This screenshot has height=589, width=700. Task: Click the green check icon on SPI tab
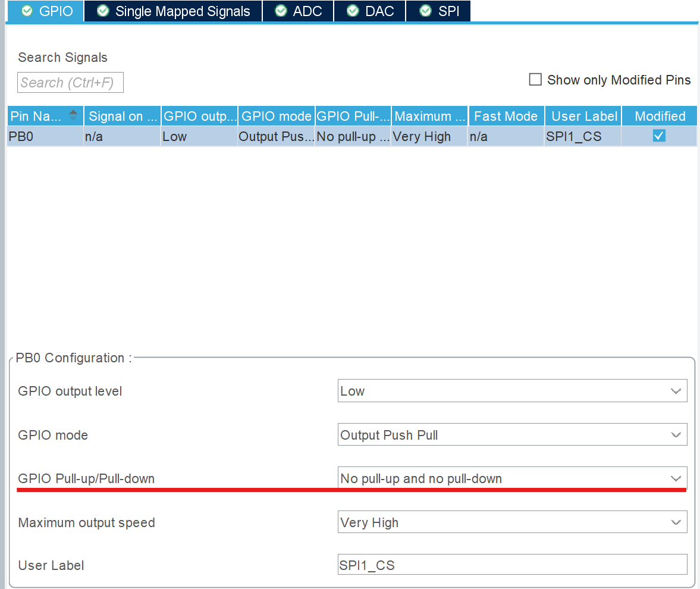pyautogui.click(x=425, y=11)
